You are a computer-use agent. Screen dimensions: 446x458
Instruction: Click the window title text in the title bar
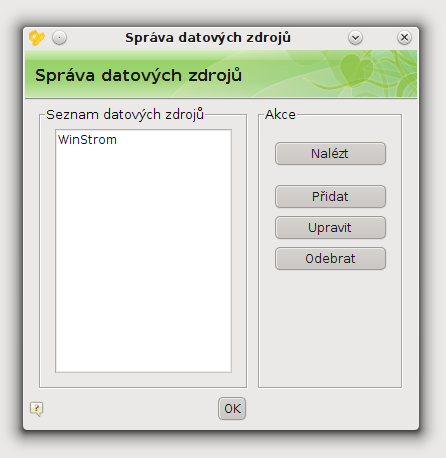208,38
